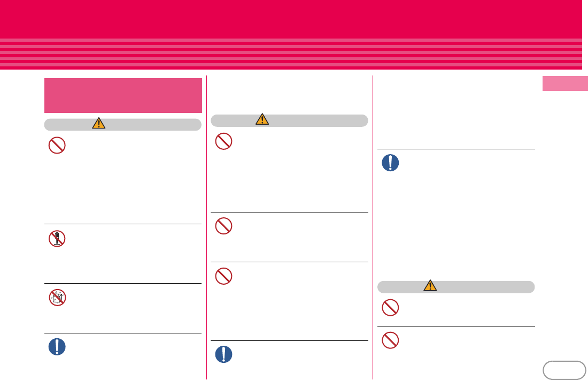The height and width of the screenshot is (380, 588).
Task: Click the blue exclamation icon ending the left column
Action: click(x=57, y=347)
